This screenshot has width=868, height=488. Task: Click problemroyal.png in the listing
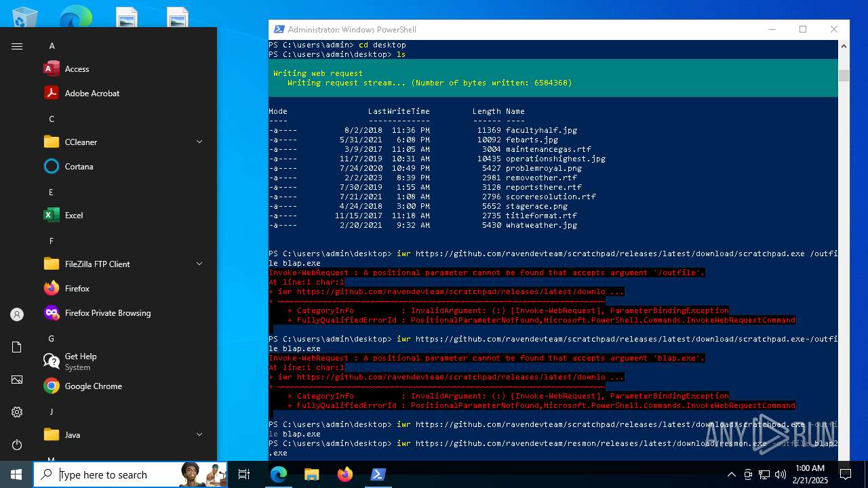[544, 168]
